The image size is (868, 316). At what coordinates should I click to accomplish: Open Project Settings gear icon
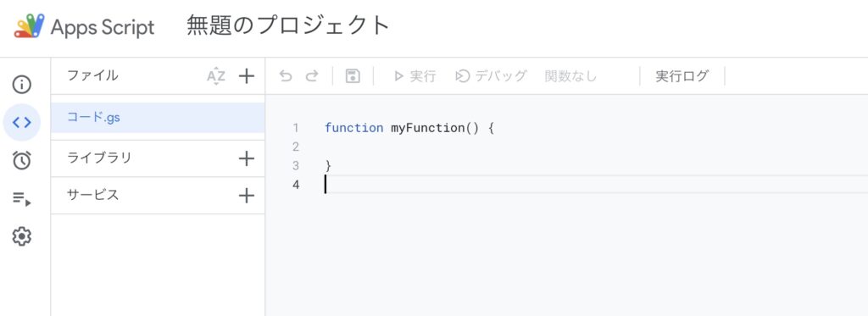(x=21, y=236)
